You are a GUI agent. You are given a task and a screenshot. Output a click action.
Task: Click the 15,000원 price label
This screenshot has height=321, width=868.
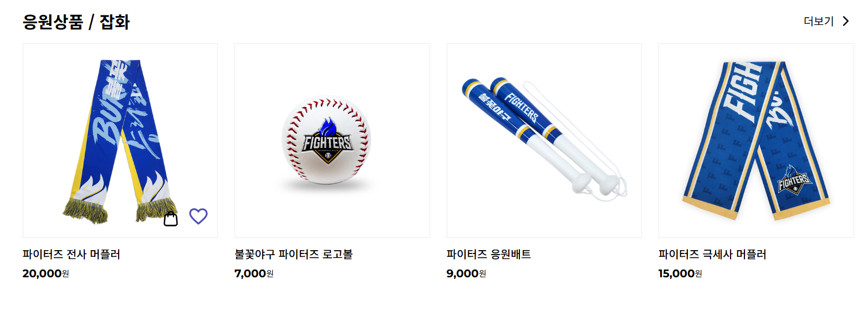click(680, 273)
